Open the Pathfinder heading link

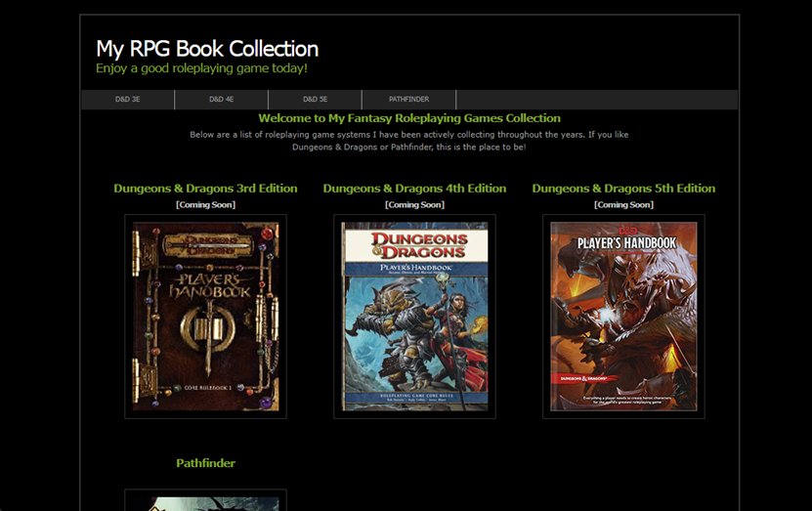tap(205, 463)
